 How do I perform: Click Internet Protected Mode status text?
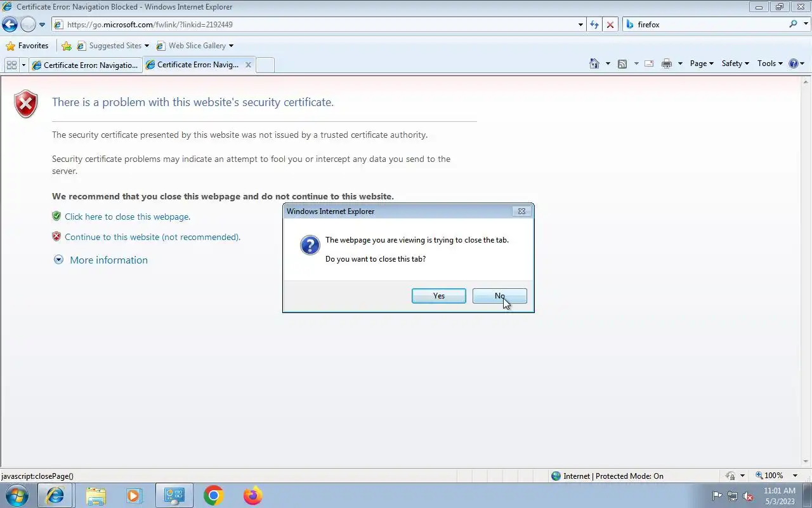point(613,476)
